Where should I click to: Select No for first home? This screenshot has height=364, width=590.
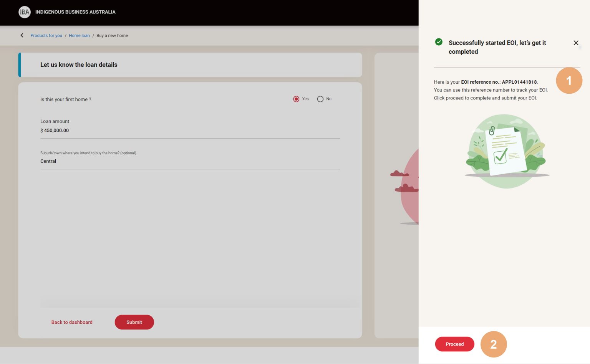(320, 99)
